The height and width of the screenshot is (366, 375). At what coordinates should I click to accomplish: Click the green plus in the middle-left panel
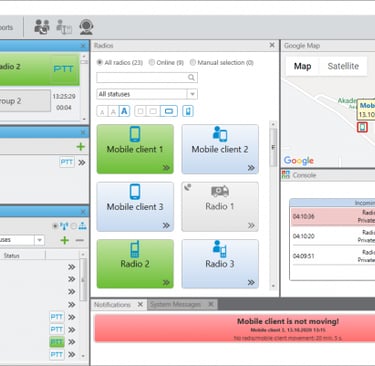[80, 146]
